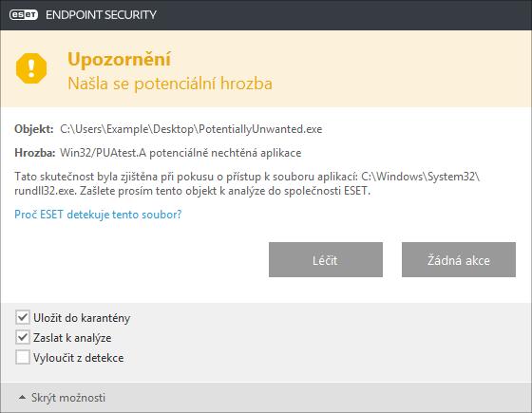Select the PotentiallyUnwanted.exe object path text

pos(191,129)
